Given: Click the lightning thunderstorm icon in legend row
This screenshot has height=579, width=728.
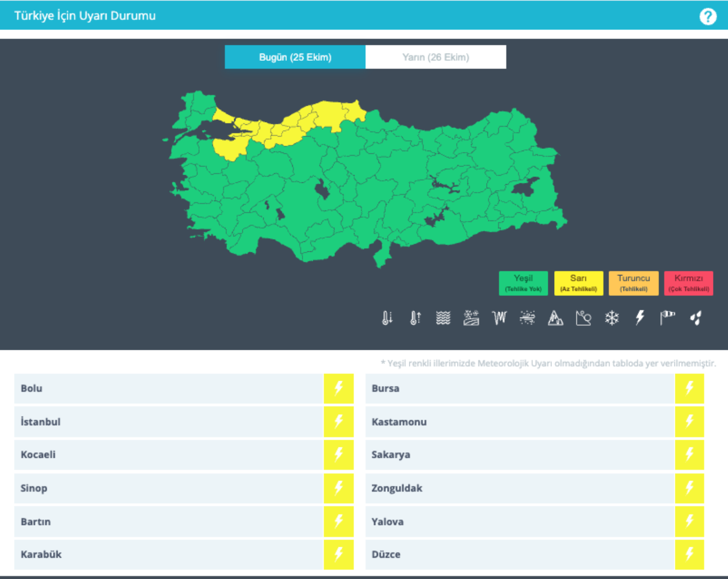Looking at the screenshot, I should click(640, 318).
